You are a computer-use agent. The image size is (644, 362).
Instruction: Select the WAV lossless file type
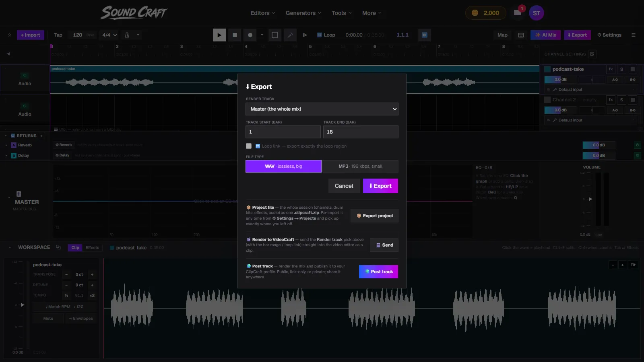(283, 166)
